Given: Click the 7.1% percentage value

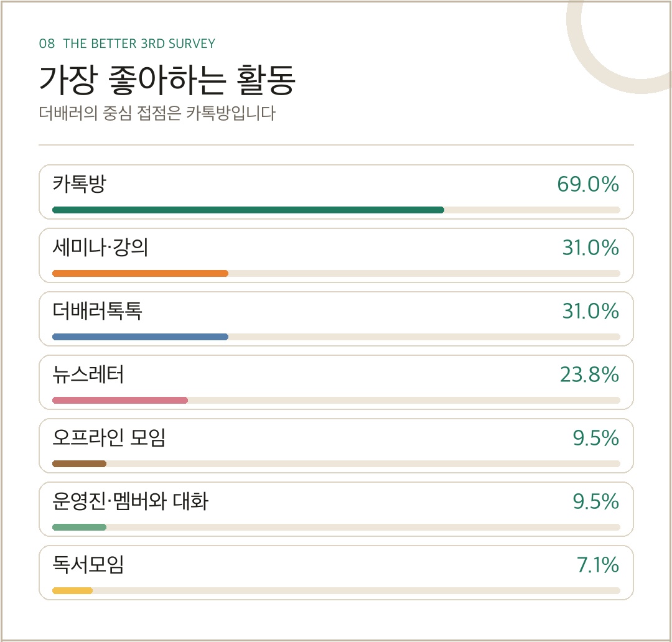Looking at the screenshot, I should tap(598, 565).
